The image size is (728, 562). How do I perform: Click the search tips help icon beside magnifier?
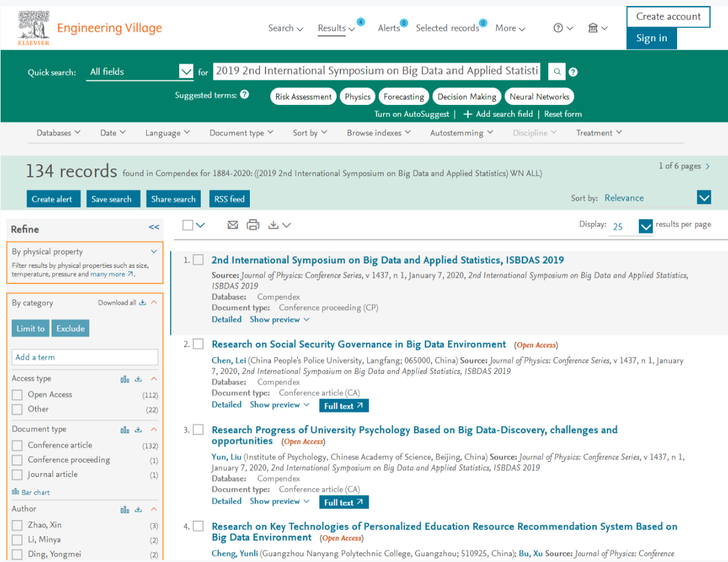tap(573, 72)
